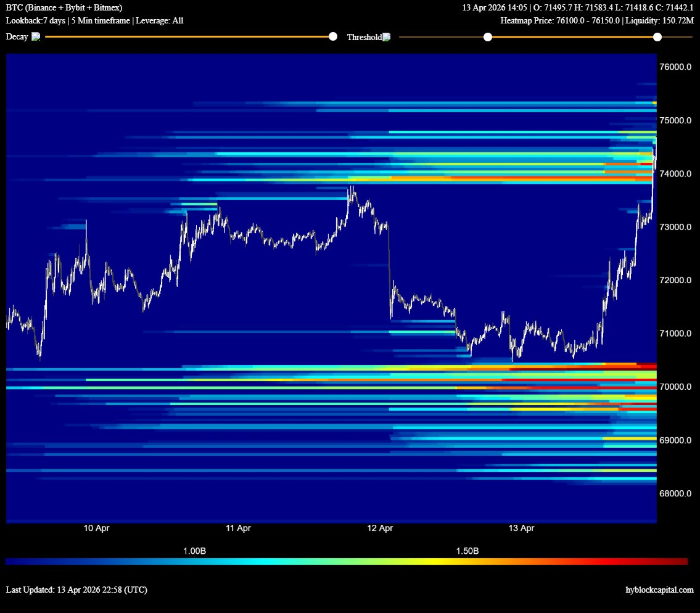Click the 1.00B mark on color legend

194,551
